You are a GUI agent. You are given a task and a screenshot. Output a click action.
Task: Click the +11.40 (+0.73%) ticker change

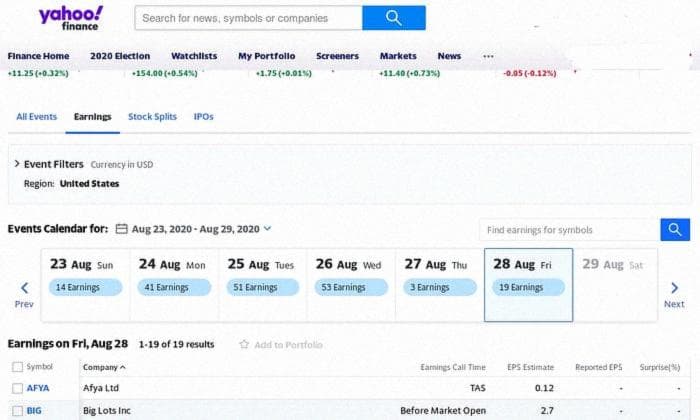click(x=409, y=73)
